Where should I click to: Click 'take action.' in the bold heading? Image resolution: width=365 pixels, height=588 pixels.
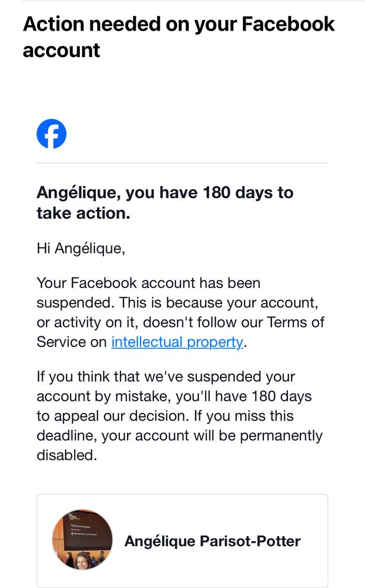pyautogui.click(x=83, y=213)
